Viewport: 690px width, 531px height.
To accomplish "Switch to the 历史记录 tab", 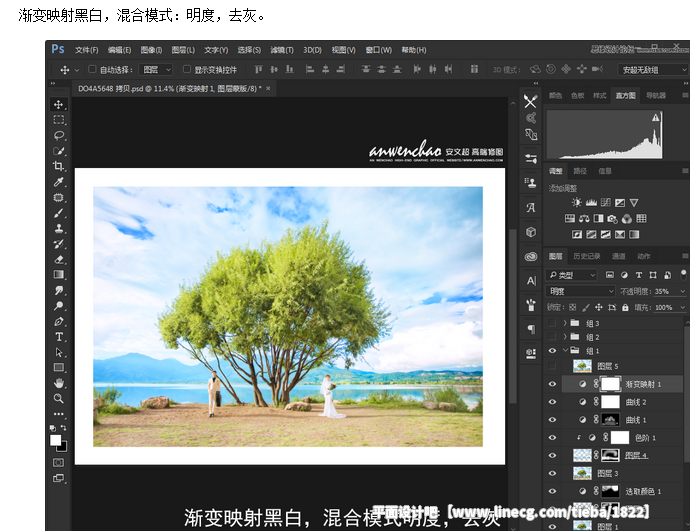I will pos(587,256).
